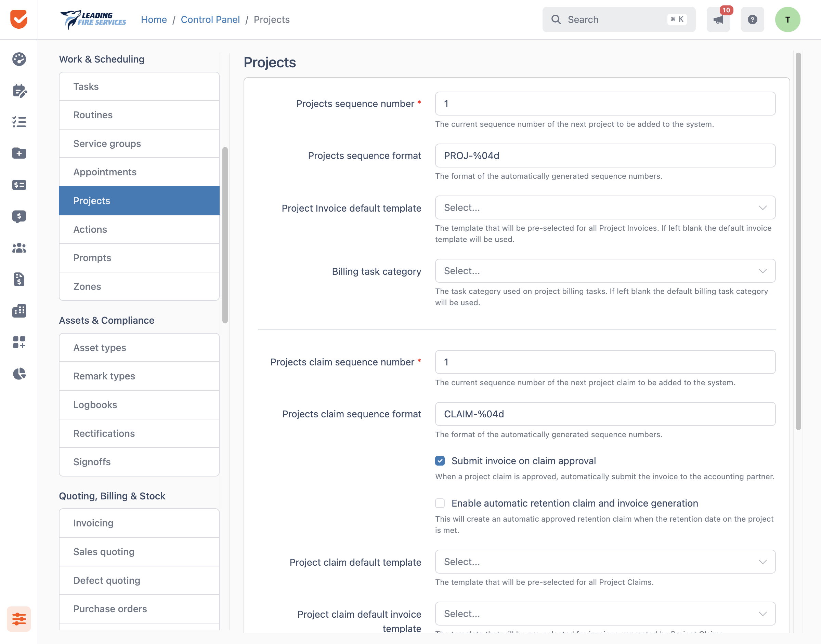The image size is (821, 644).
Task: Untick Submit invoice on claim approval
Action: 440,461
